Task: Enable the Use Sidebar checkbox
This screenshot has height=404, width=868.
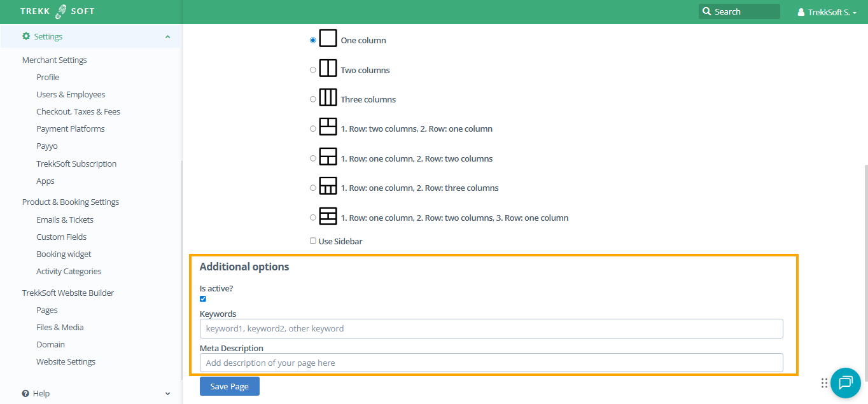Action: click(313, 240)
